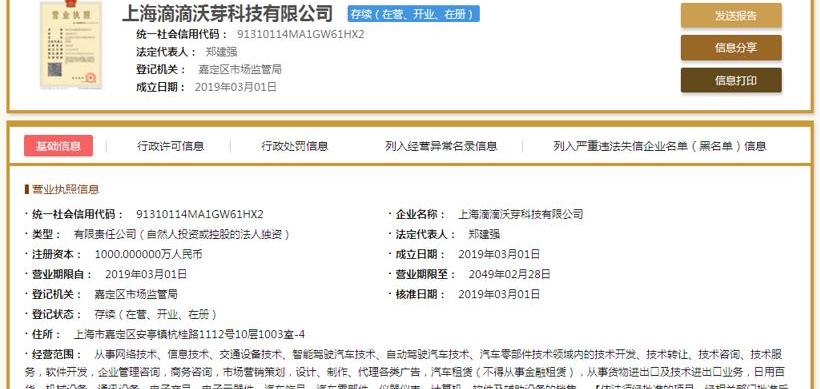This screenshot has width=820, height=389.
Task: Click header legal representative 郑建强
Action: point(221,52)
